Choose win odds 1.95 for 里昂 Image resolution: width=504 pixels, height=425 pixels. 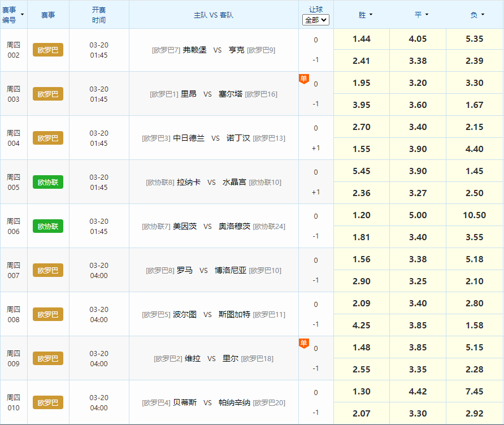pyautogui.click(x=362, y=83)
